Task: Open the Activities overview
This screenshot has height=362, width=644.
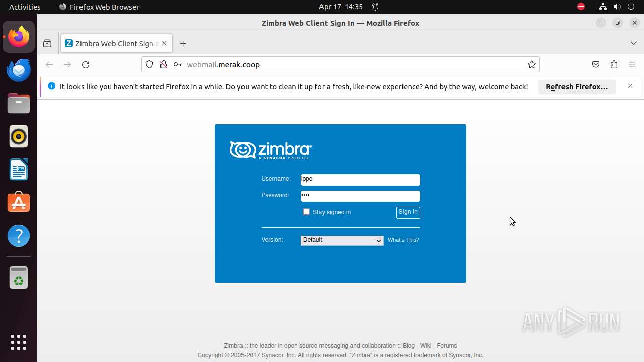Action: 25,7
